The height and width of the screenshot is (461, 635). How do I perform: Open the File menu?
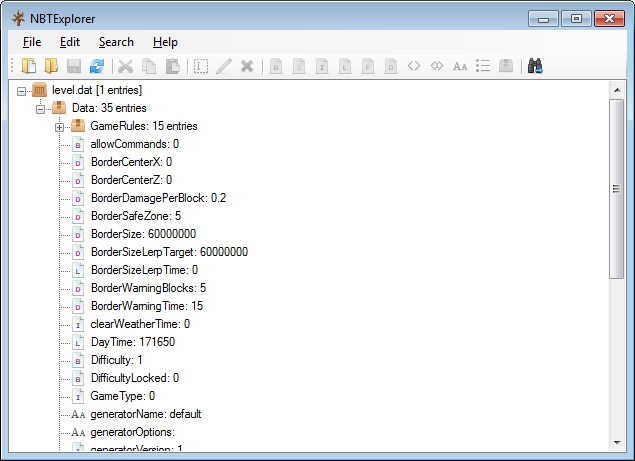coord(32,42)
